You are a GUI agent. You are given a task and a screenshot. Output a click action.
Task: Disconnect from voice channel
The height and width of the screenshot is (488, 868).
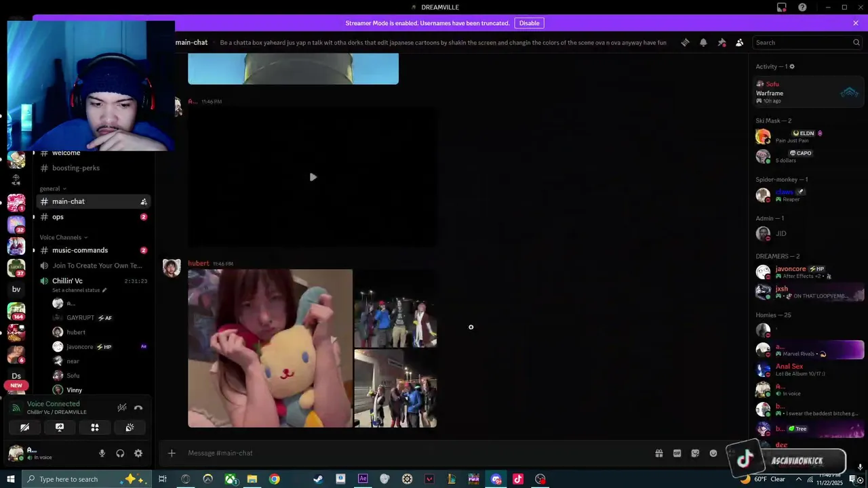point(138,407)
